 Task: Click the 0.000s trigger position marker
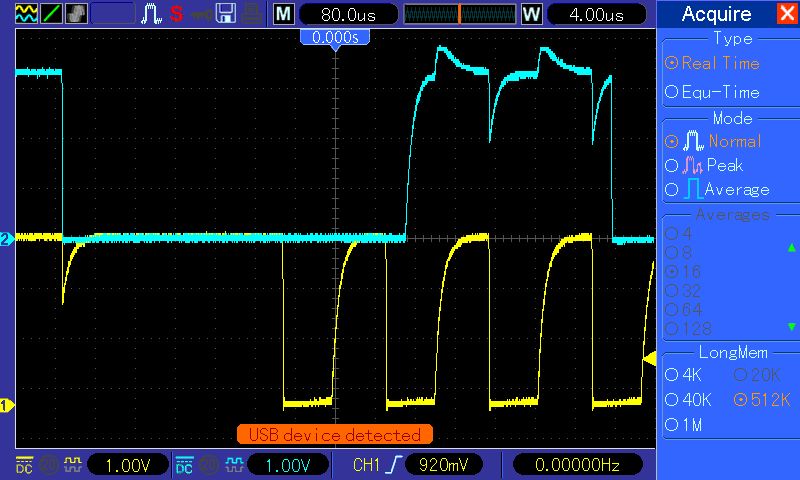pyautogui.click(x=336, y=36)
